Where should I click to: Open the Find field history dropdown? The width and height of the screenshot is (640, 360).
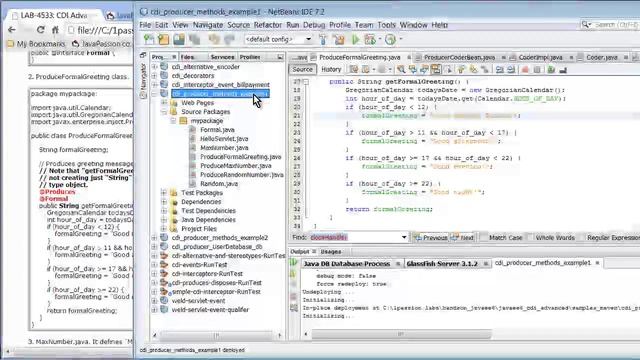[x=404, y=237]
